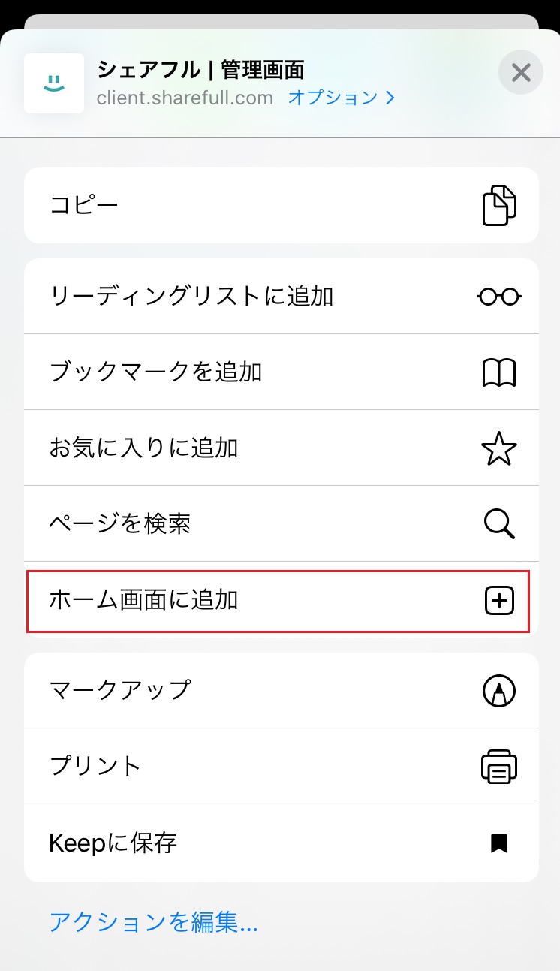This screenshot has height=971, width=560.
Task: Tap the open book bookmark icon
Action: [x=498, y=372]
